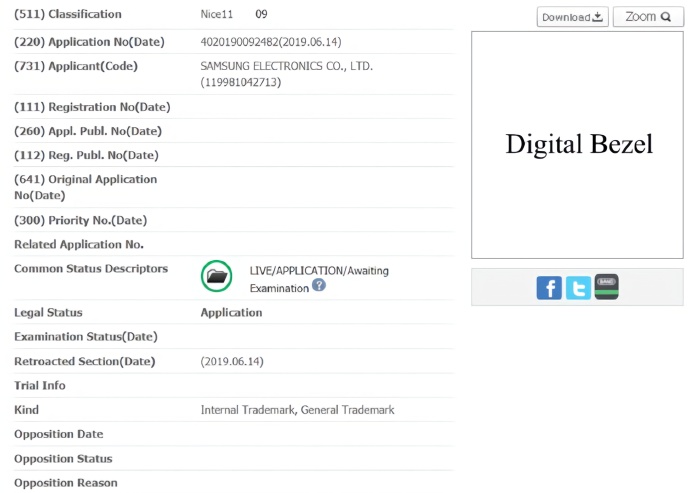Click the Legal Status value Application
The width and height of the screenshot is (690, 493).
point(231,312)
